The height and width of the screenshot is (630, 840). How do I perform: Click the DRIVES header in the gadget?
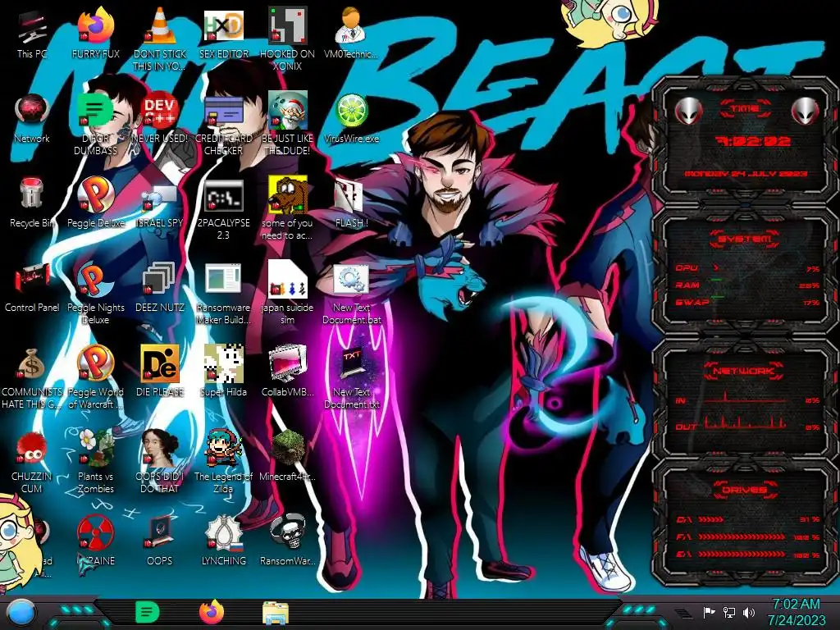pyautogui.click(x=745, y=490)
